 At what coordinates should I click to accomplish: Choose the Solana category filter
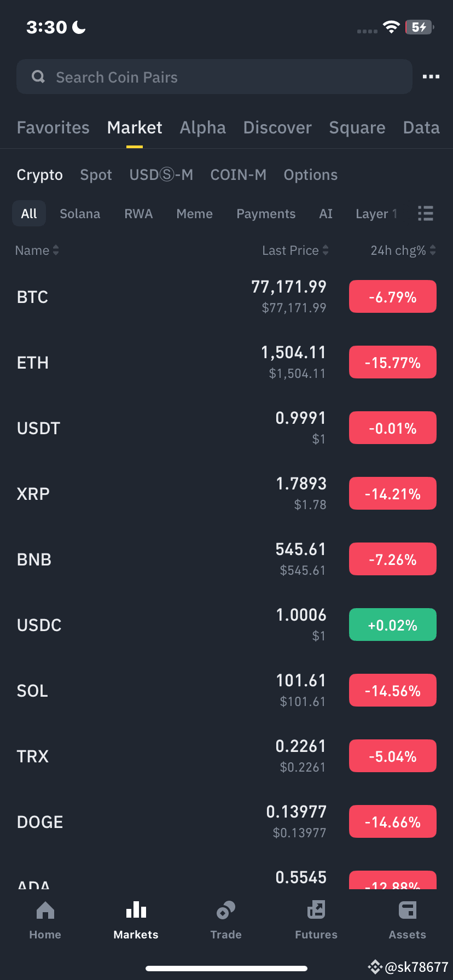coord(80,214)
